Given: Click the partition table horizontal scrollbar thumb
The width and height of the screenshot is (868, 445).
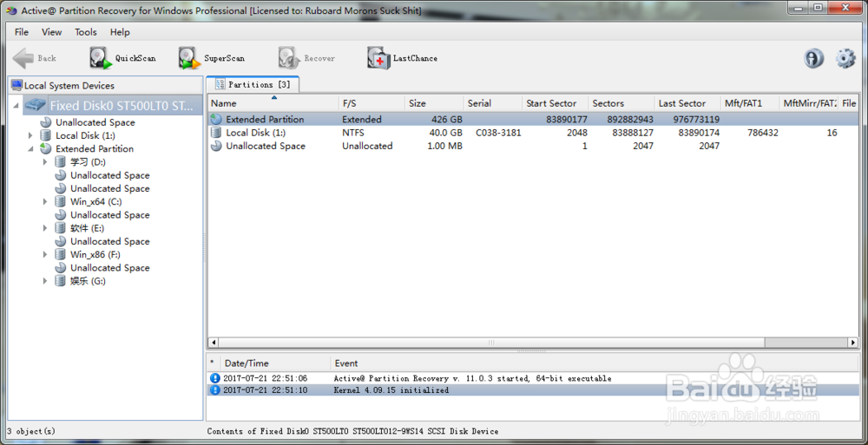Looking at the screenshot, I should point(491,343).
